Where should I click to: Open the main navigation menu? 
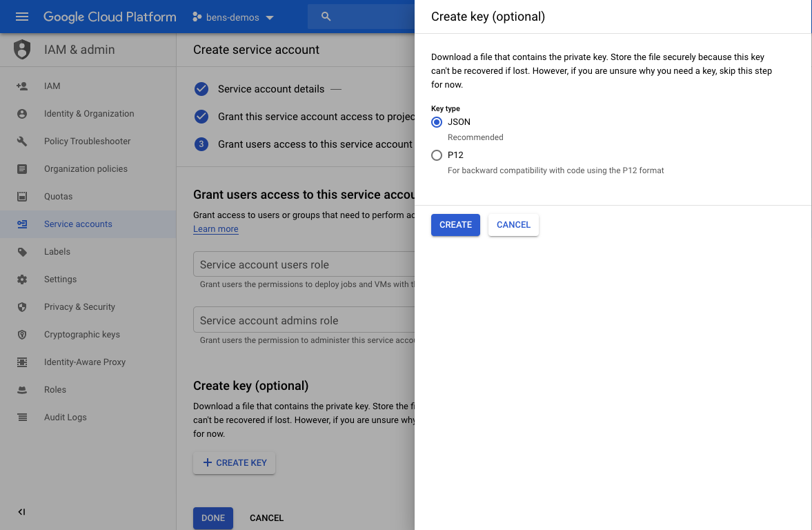(21, 17)
